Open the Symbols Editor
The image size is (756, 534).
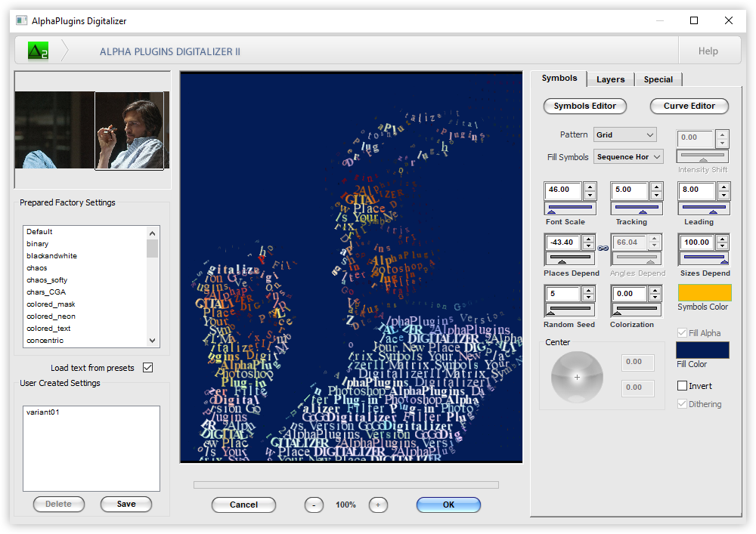click(585, 106)
